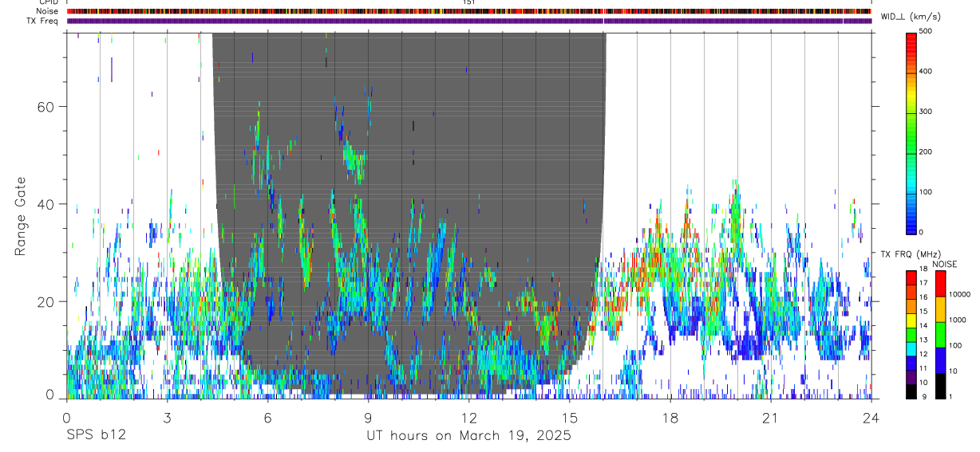Click the 'NOISE' legend title
This screenshot has height=452, width=980.
(x=944, y=265)
